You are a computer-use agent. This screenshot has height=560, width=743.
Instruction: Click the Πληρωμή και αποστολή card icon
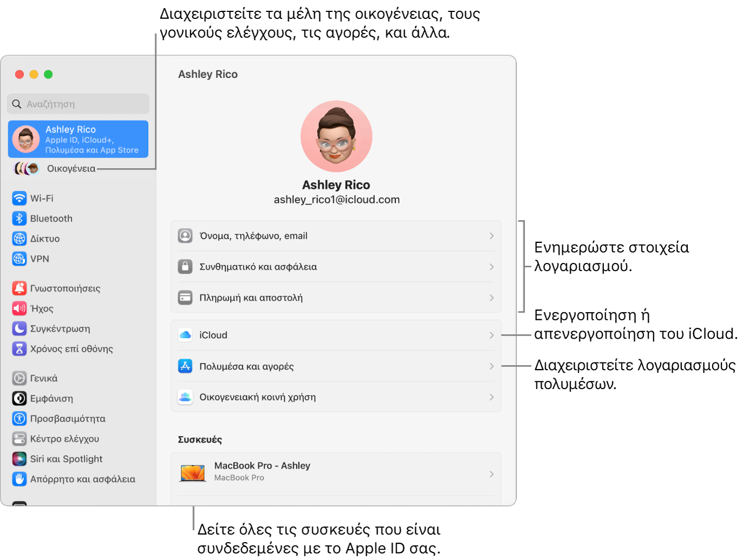(x=185, y=298)
